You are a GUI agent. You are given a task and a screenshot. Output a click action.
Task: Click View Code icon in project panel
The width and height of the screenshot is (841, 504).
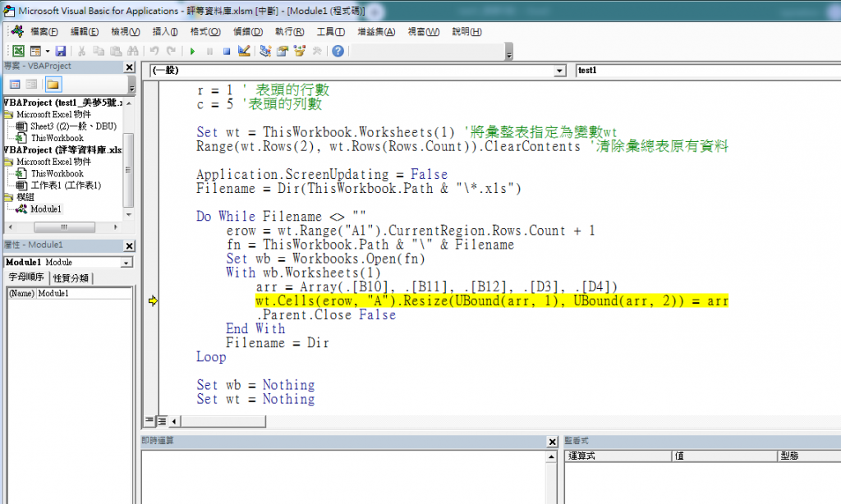15,85
